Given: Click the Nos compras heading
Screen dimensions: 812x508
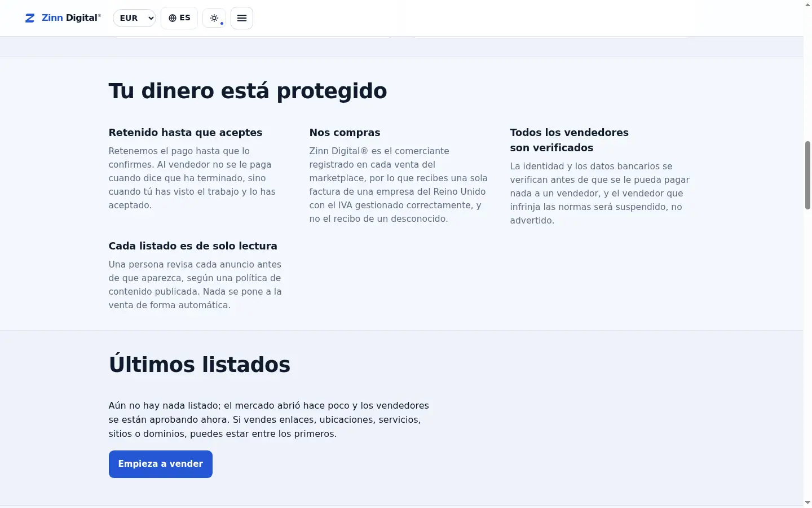Looking at the screenshot, I should [345, 133].
